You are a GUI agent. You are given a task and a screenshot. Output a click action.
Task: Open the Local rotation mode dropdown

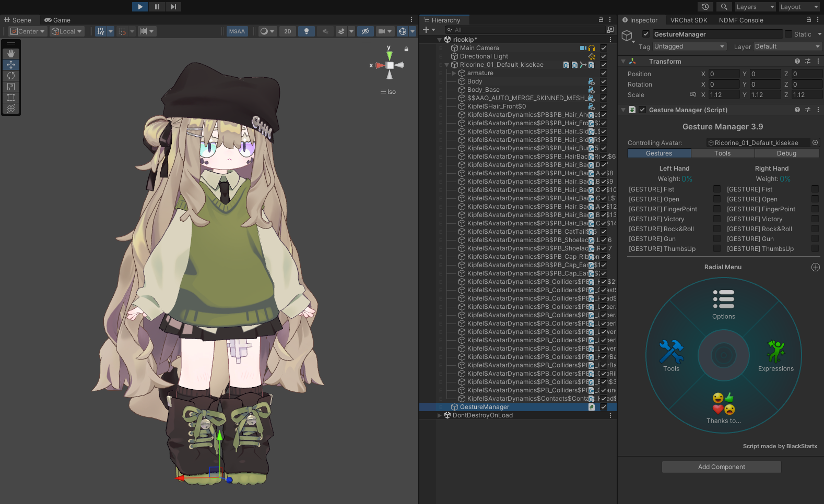pyautogui.click(x=67, y=31)
